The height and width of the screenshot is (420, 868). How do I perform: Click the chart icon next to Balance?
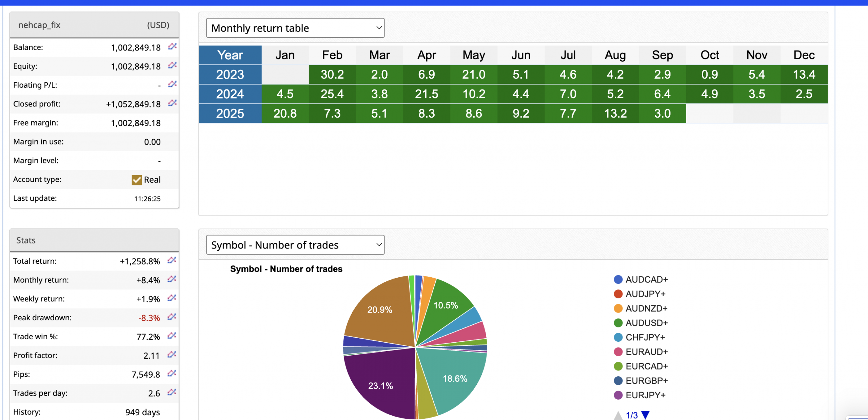172,46
